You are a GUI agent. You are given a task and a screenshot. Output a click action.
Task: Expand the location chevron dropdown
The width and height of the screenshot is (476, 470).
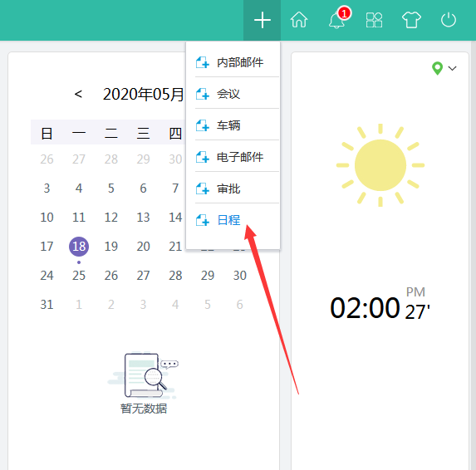tap(452, 68)
